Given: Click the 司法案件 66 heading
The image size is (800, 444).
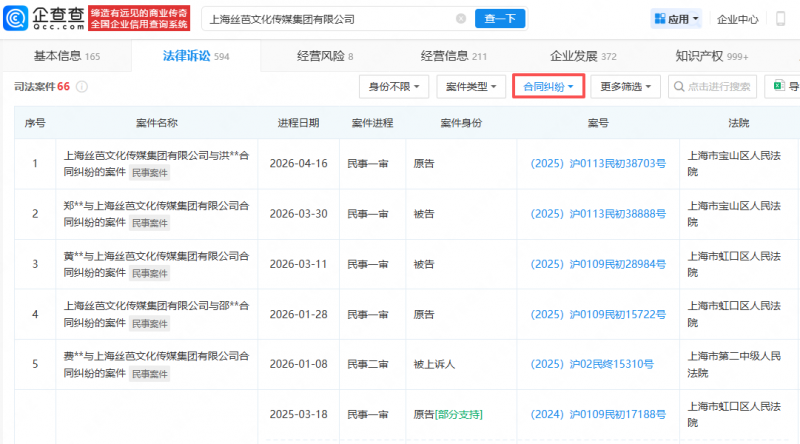Looking at the screenshot, I should [x=42, y=87].
